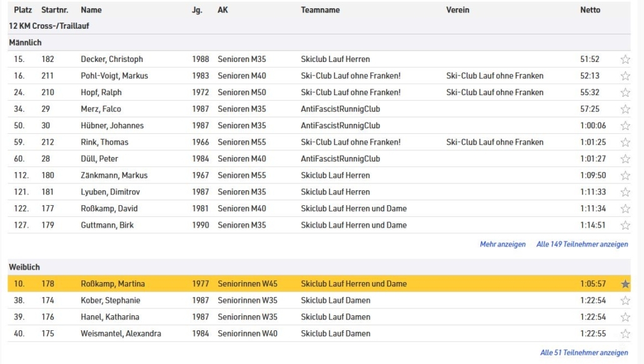The width and height of the screenshot is (644, 364).
Task: Expand list with 'Mehr anzeigen'
Action: 502,245
